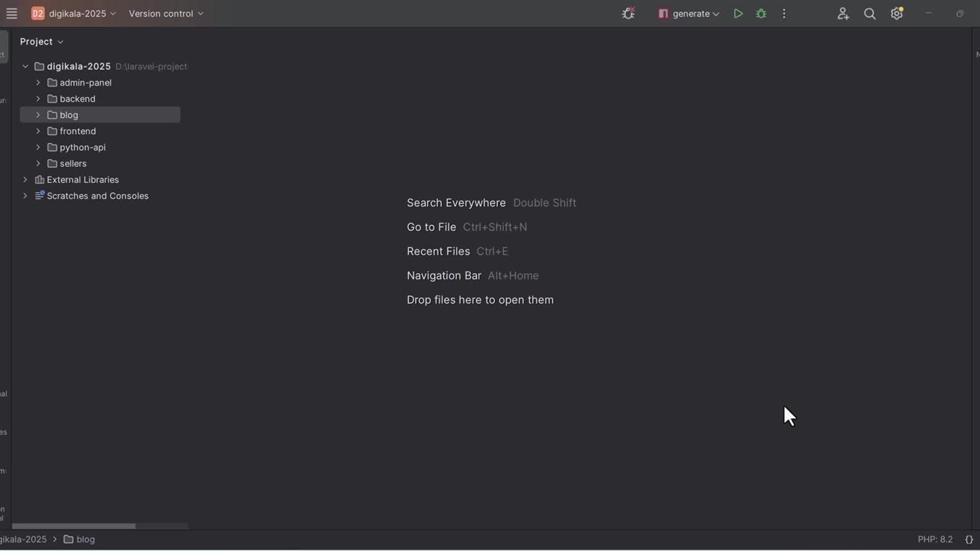Open Project view options dropdown
This screenshot has width=980, height=551.
[x=42, y=42]
